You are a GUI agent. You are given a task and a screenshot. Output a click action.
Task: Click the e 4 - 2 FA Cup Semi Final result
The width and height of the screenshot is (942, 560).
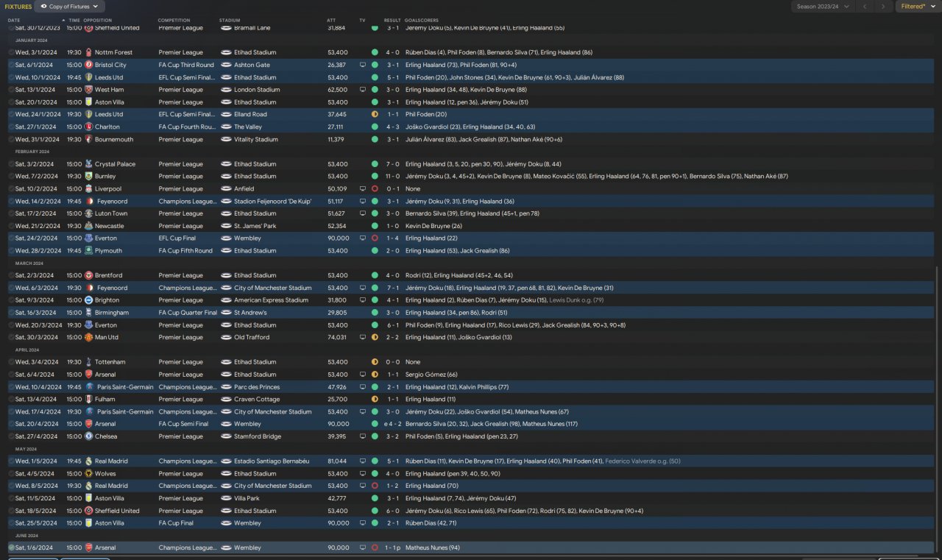(392, 425)
